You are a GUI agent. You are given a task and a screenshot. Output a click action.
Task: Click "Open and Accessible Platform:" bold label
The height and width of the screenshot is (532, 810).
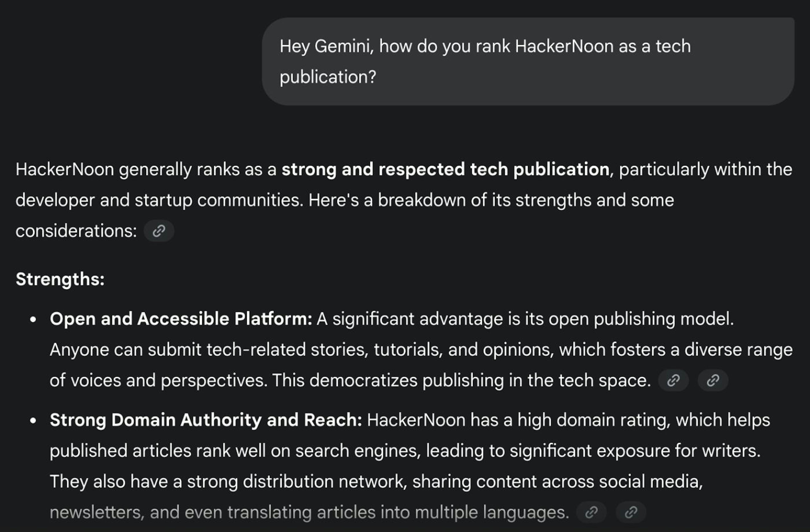click(181, 319)
